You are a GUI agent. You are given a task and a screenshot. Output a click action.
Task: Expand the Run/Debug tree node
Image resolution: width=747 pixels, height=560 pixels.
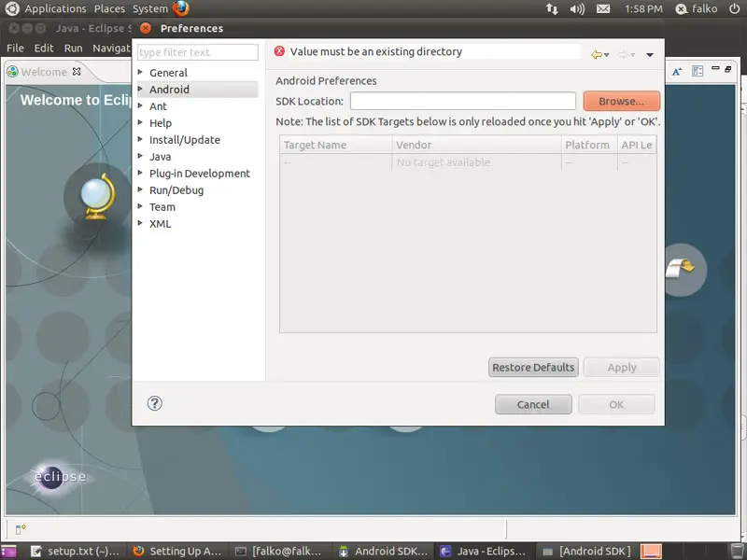(140, 189)
